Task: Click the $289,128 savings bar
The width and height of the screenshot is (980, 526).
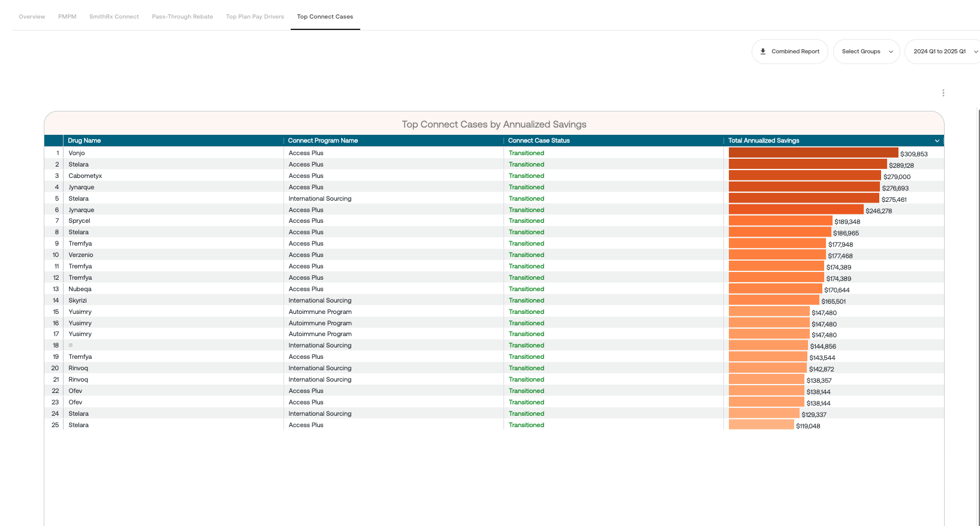Action: coord(808,164)
